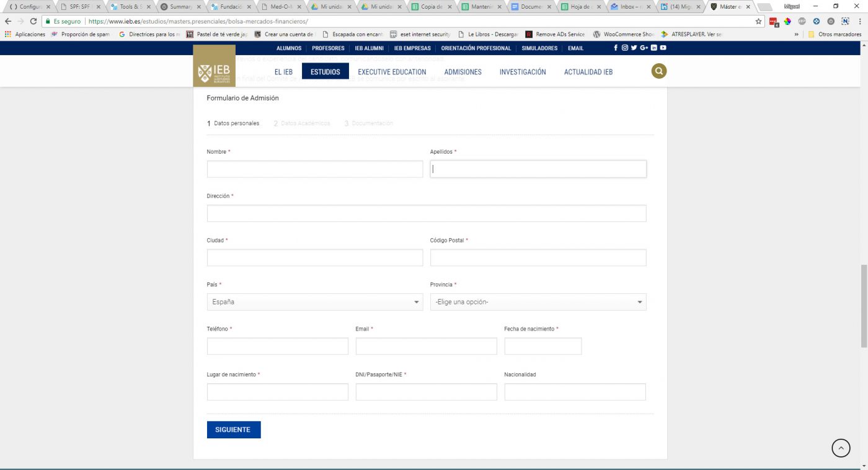This screenshot has height=470, width=868.
Task: Click the SIGUIENTE button
Action: (x=234, y=430)
